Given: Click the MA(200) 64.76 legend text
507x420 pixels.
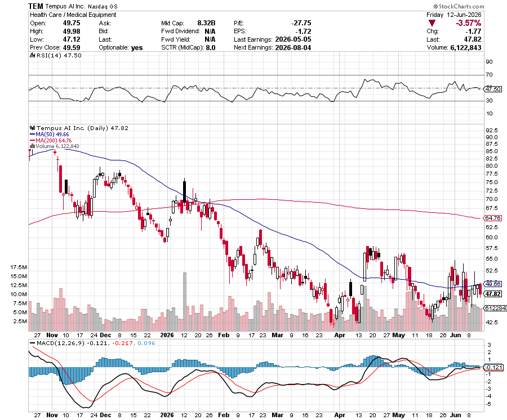Looking at the screenshot, I should tap(54, 140).
